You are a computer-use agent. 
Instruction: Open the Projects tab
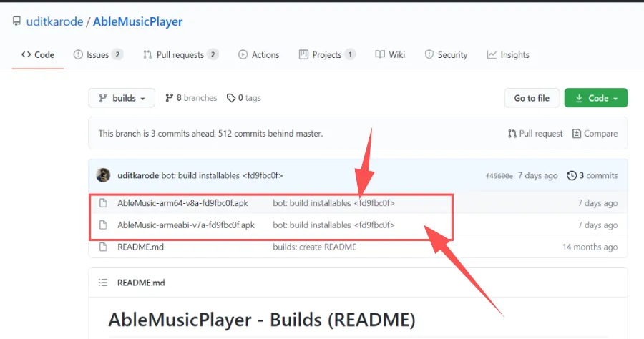(327, 54)
